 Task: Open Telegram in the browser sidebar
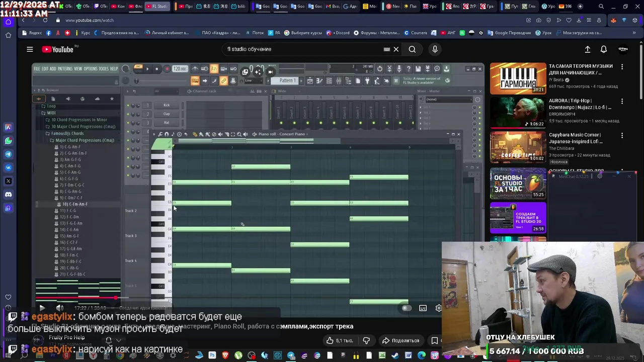point(8,154)
